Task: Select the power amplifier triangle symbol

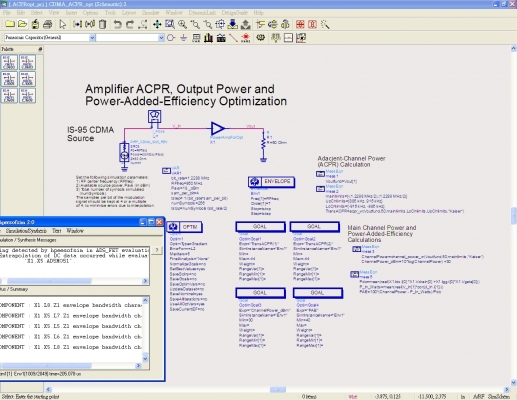Action: [x=218, y=128]
